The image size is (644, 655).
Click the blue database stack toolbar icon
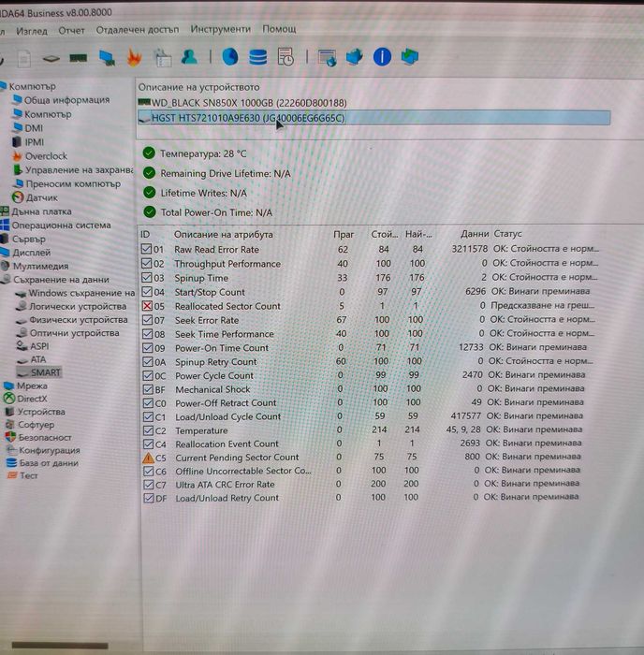pyautogui.click(x=257, y=57)
